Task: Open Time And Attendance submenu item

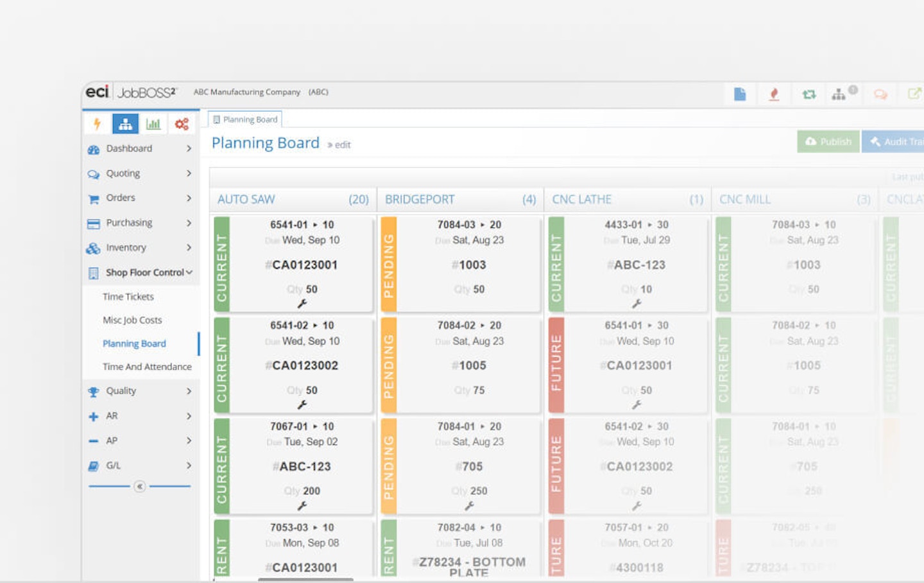Action: coord(147,367)
